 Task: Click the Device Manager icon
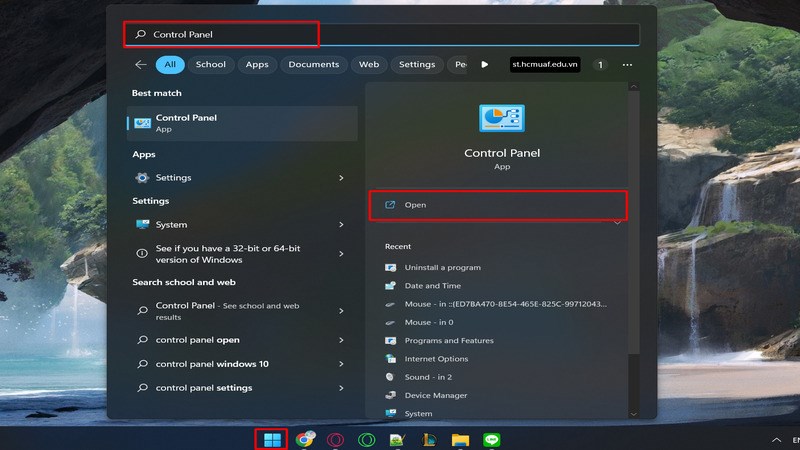click(x=391, y=395)
